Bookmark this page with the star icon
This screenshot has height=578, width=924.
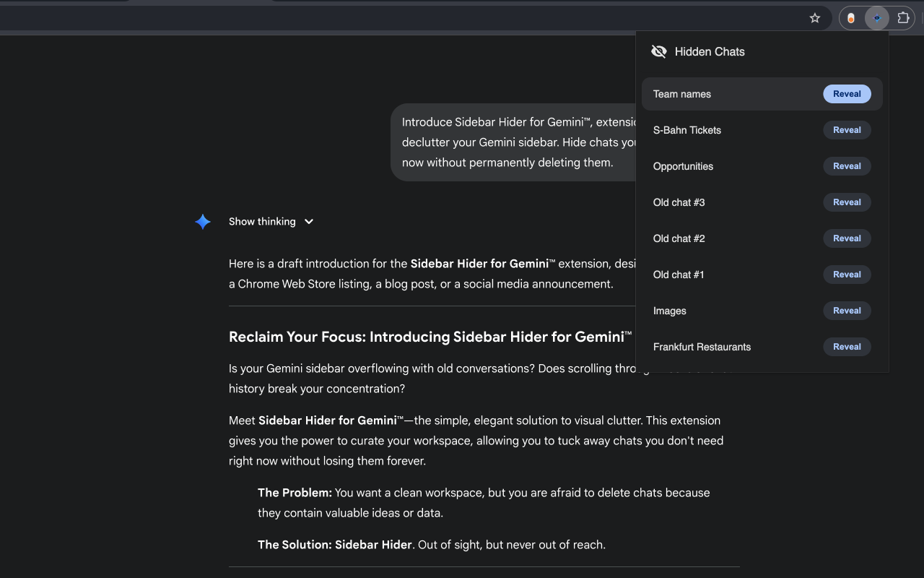click(x=815, y=18)
